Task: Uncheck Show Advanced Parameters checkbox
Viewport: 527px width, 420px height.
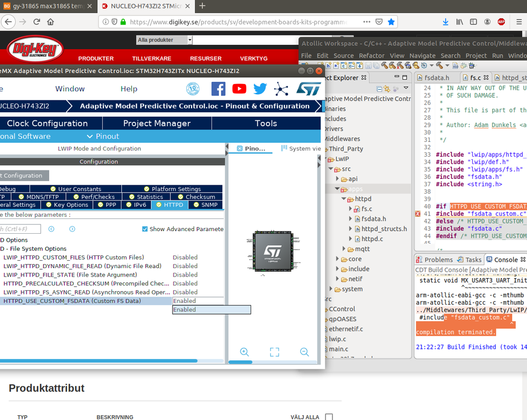Action: [x=145, y=229]
